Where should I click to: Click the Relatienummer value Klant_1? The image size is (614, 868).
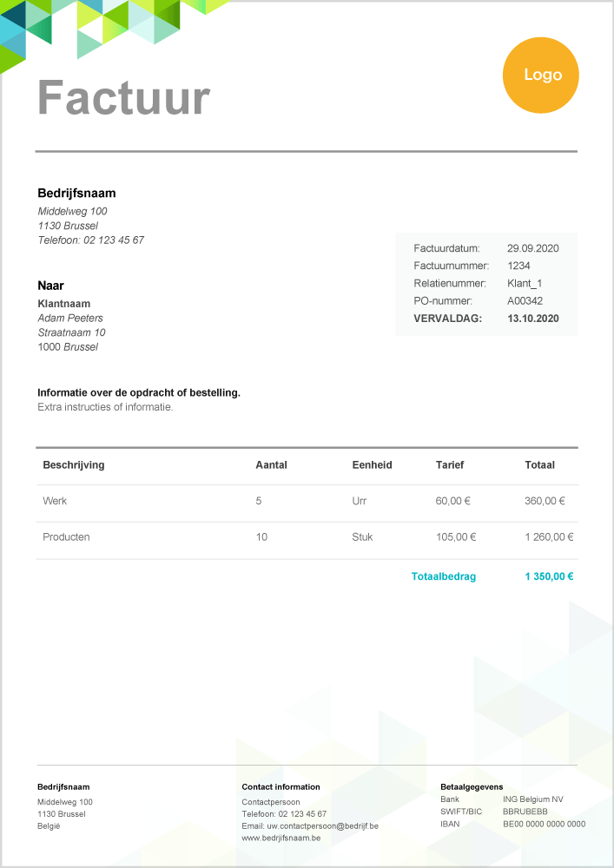coord(525,284)
